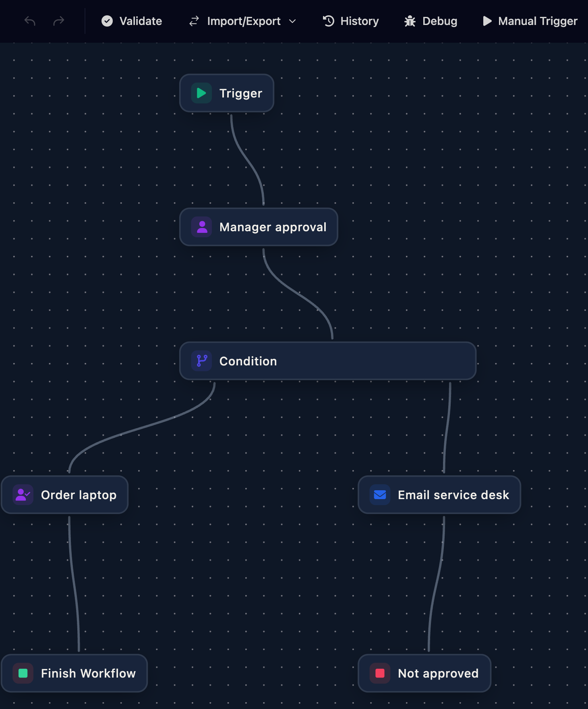Select the connector from Manager approval to Condition

pos(298,293)
